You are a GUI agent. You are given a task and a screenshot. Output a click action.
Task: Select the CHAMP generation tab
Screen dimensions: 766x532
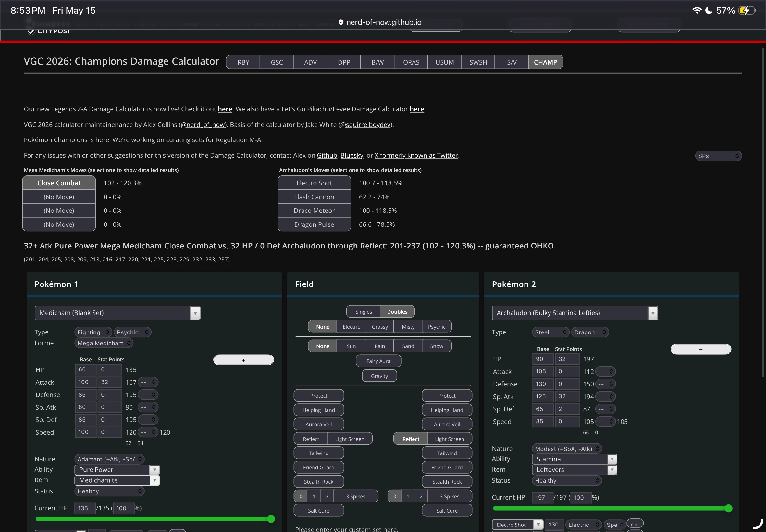tap(546, 62)
